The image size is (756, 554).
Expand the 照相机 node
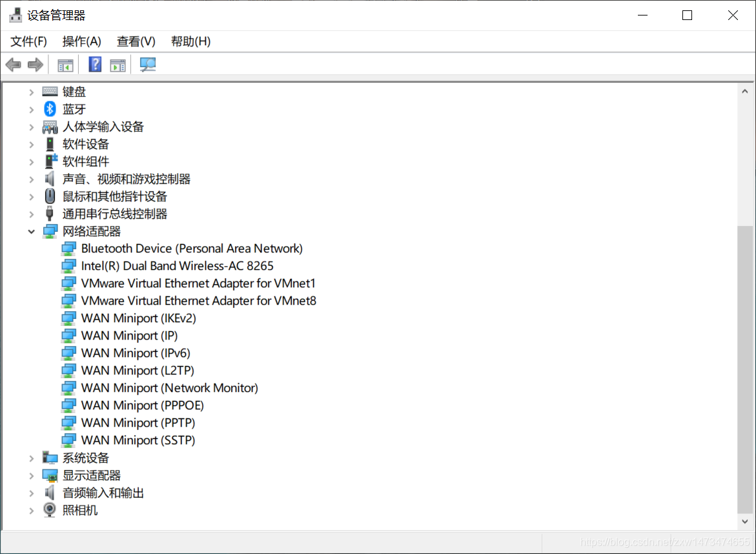click(32, 511)
